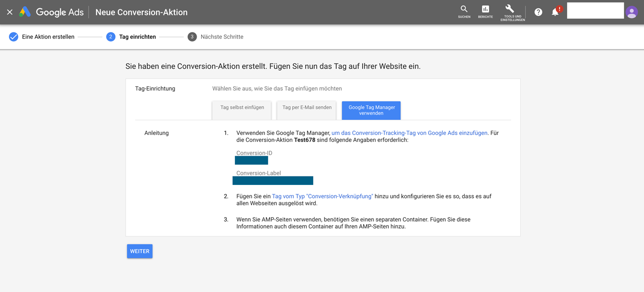Open the 'Tag vom Typ Conversion-Verknüpfung' link

(322, 196)
